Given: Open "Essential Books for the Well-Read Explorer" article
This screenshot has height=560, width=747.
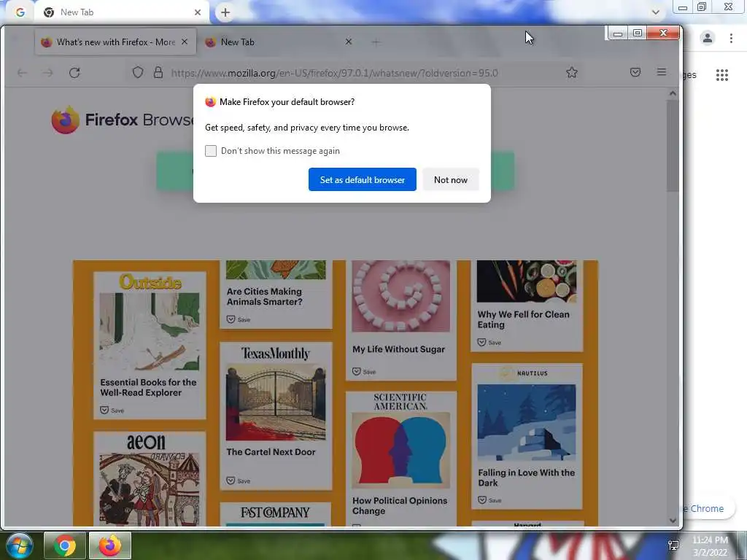Looking at the screenshot, I should pos(148,387).
